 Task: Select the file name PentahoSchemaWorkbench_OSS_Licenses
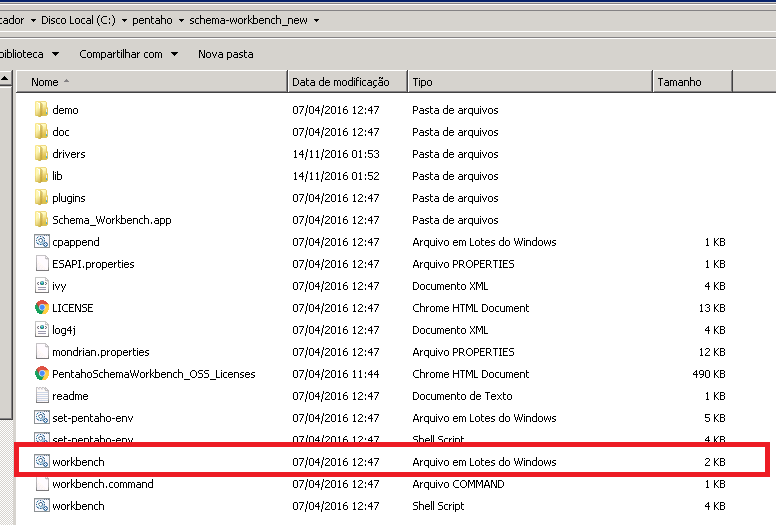[x=153, y=374]
